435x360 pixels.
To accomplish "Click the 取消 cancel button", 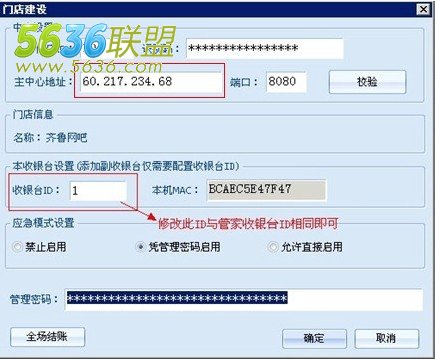I will [386, 339].
